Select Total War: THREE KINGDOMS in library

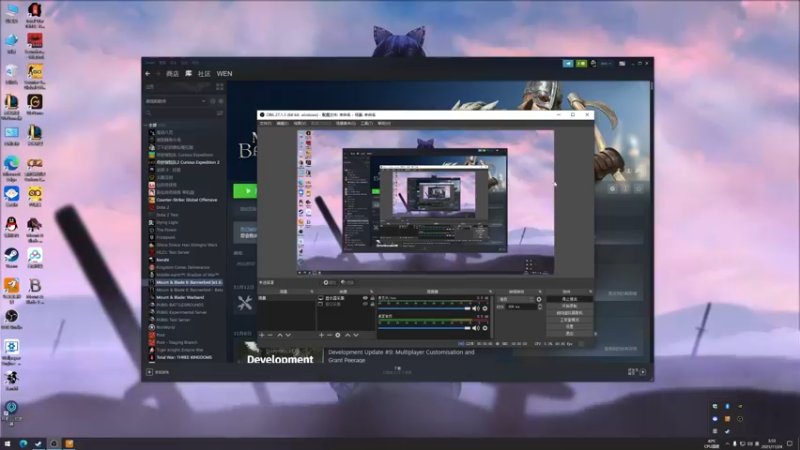(x=184, y=358)
